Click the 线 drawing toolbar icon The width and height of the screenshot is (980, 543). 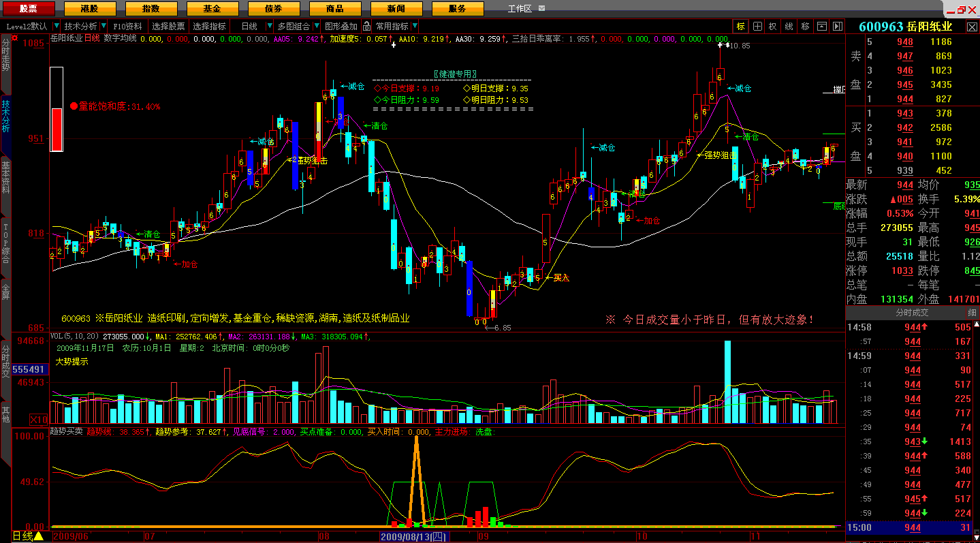tap(789, 27)
